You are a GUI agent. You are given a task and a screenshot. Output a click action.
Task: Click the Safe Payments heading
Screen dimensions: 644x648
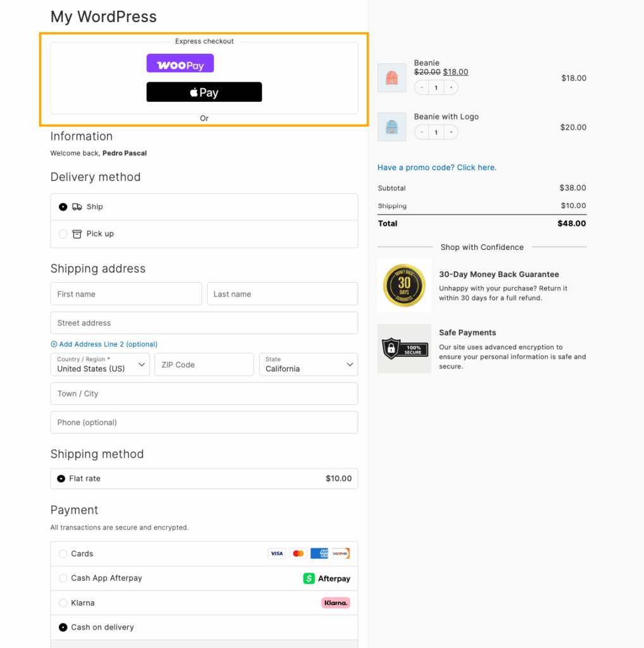point(467,333)
